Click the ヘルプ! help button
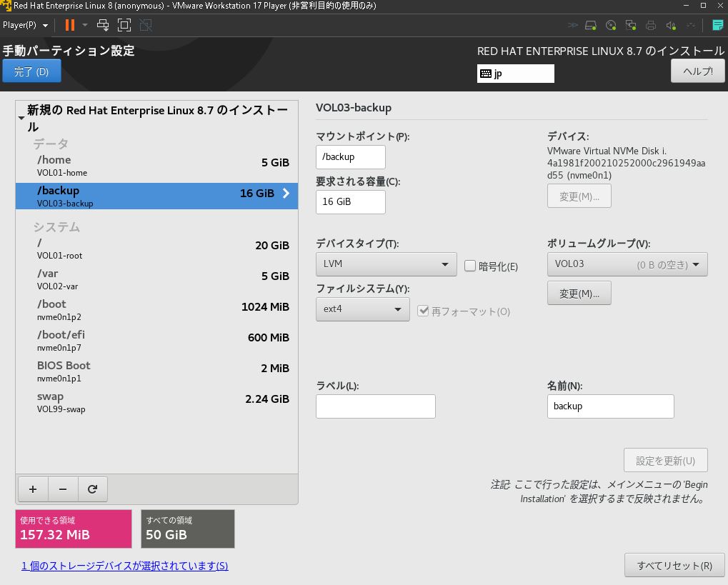Image resolution: width=728 pixels, height=585 pixels. (x=698, y=71)
